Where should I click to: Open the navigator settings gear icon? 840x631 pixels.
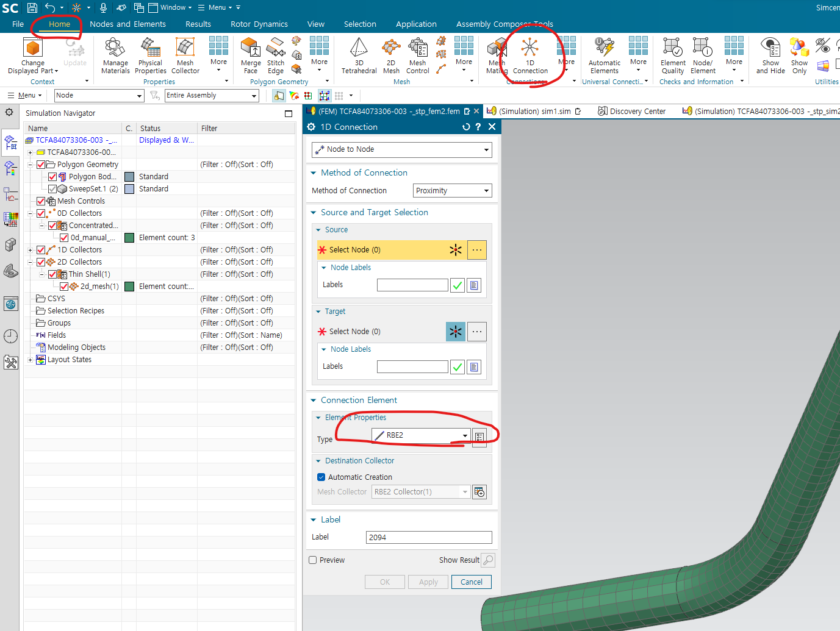tap(9, 112)
